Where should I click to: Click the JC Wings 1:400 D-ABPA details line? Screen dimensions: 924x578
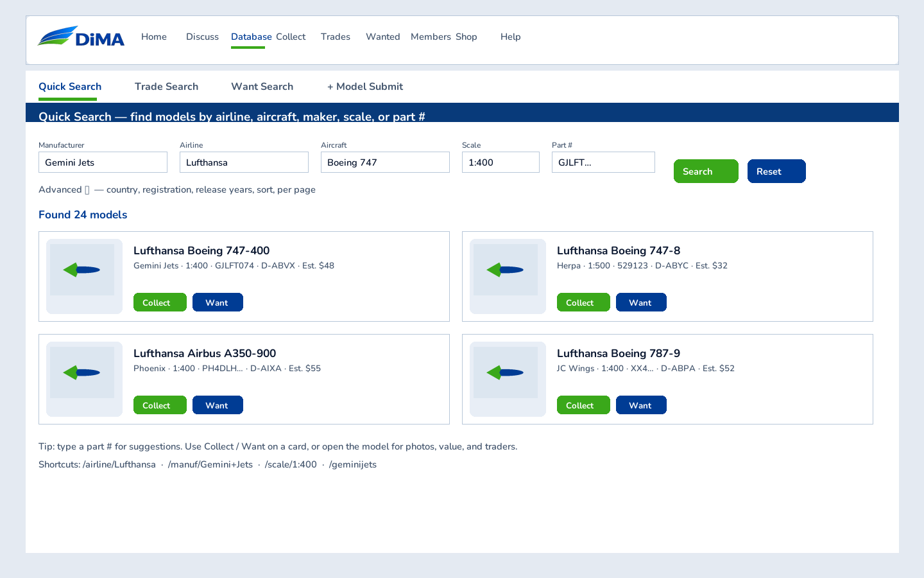pyautogui.click(x=646, y=368)
